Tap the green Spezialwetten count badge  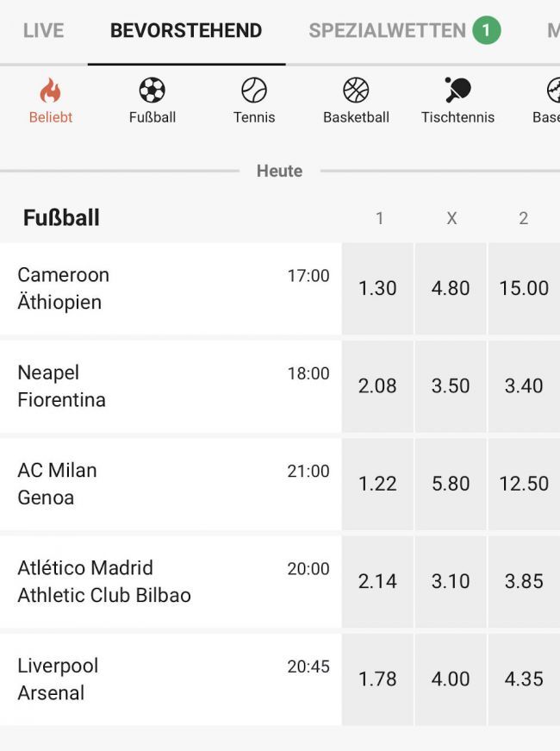(x=486, y=32)
